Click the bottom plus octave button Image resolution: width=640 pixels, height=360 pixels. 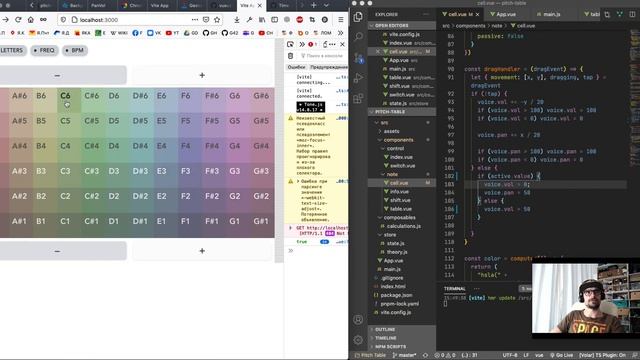click(x=202, y=251)
